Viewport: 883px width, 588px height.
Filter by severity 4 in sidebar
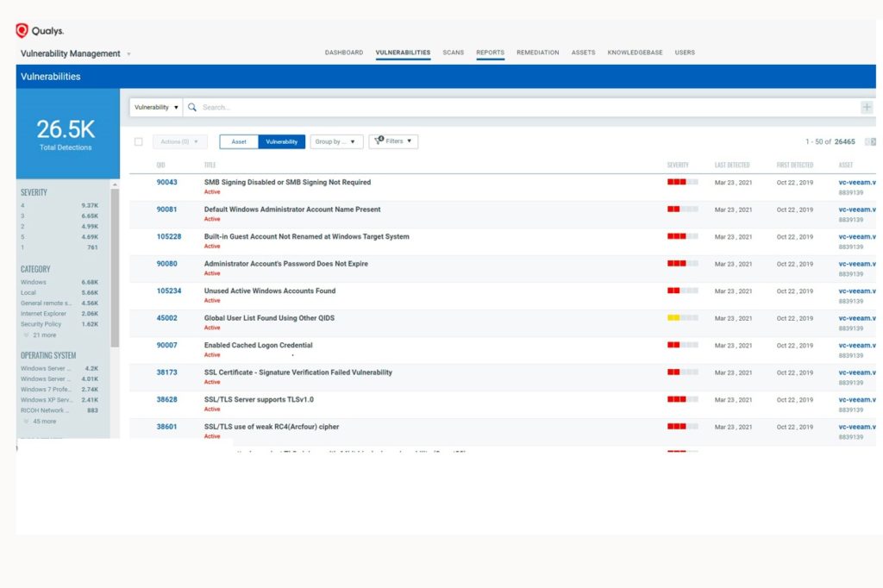(x=59, y=205)
